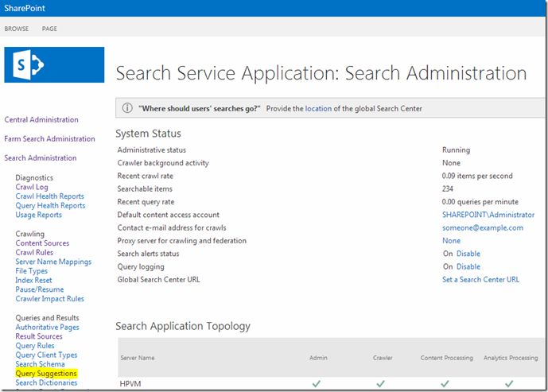Click HPVM Crawler checkmark
The width and height of the screenshot is (548, 392).
pyautogui.click(x=381, y=383)
